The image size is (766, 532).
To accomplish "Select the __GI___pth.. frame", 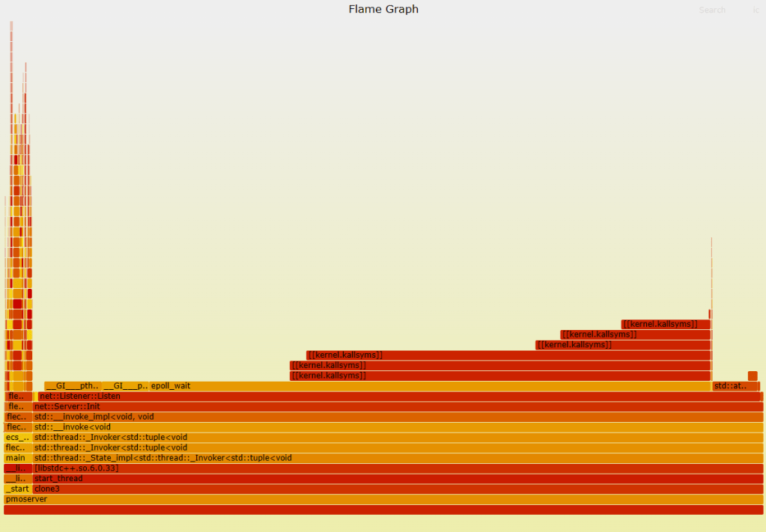I will tap(73, 385).
